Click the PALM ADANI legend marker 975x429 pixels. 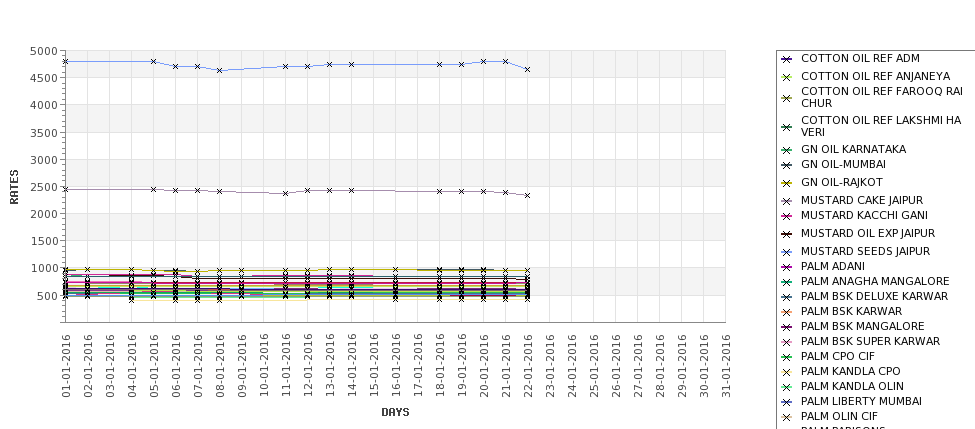pyautogui.click(x=787, y=267)
